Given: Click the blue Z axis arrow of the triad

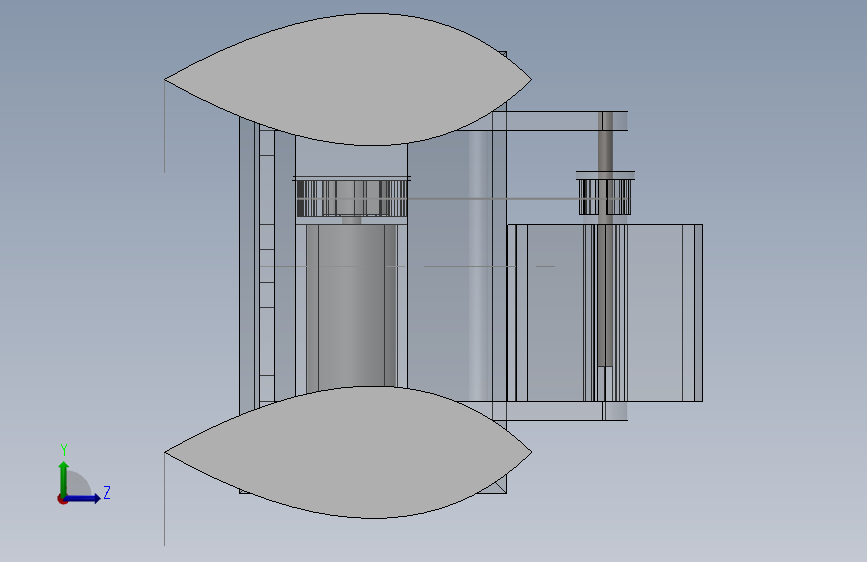Looking at the screenshot, I should point(83,498).
